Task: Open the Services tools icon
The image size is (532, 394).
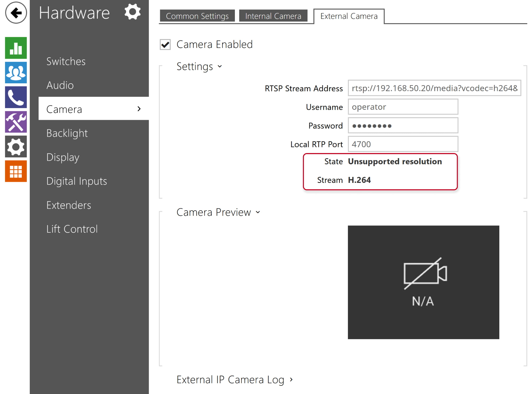Action: click(x=16, y=122)
